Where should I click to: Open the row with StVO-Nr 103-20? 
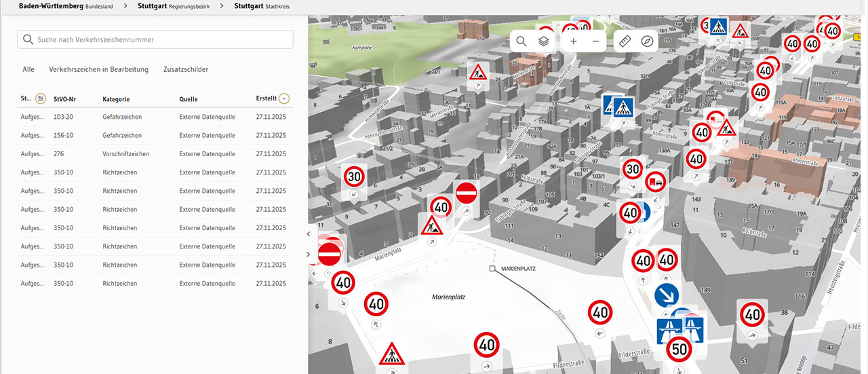[x=155, y=117]
